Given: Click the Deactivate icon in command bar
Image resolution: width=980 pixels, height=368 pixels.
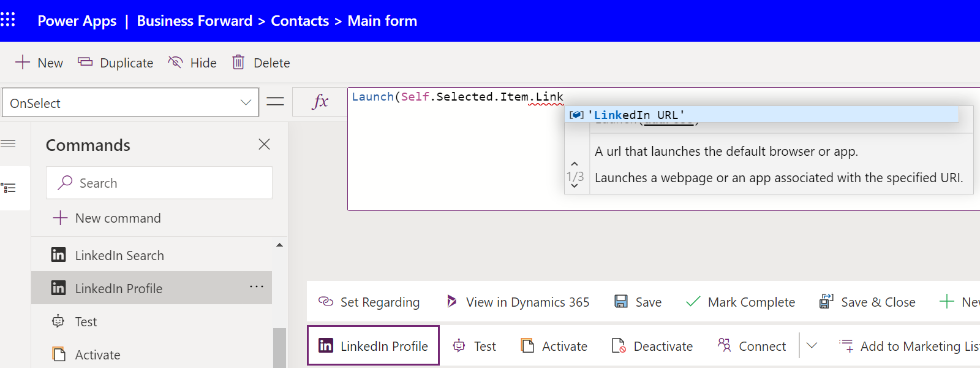Looking at the screenshot, I should (619, 345).
